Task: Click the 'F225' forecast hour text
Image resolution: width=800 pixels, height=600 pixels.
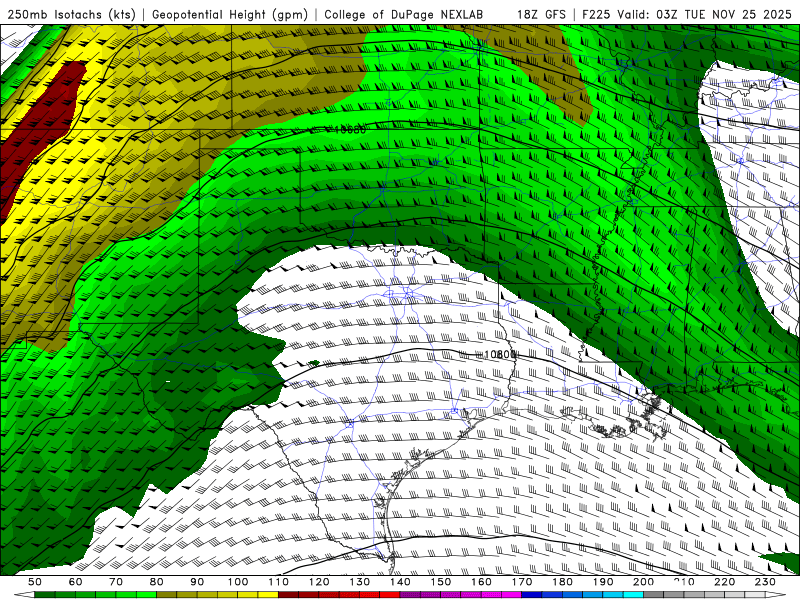Action: [596, 14]
